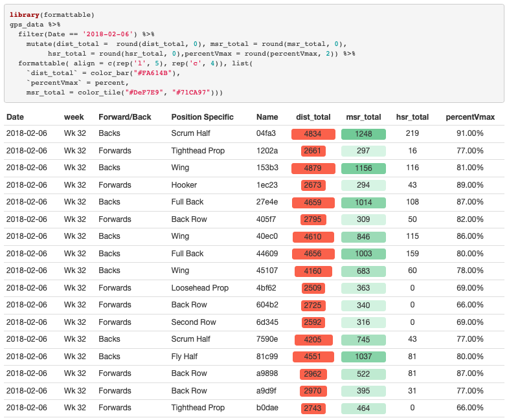The width and height of the screenshot is (509, 420).
Task: Select player name b0dae in last row
Action: 267,408
